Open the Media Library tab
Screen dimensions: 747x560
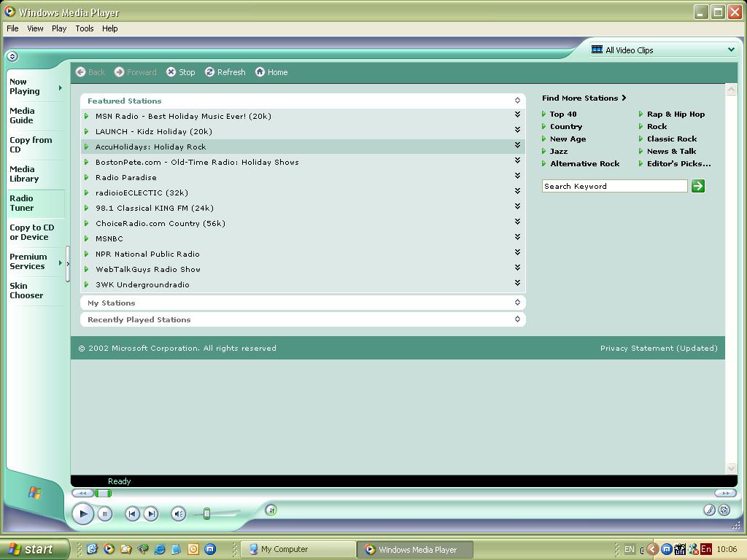point(36,174)
